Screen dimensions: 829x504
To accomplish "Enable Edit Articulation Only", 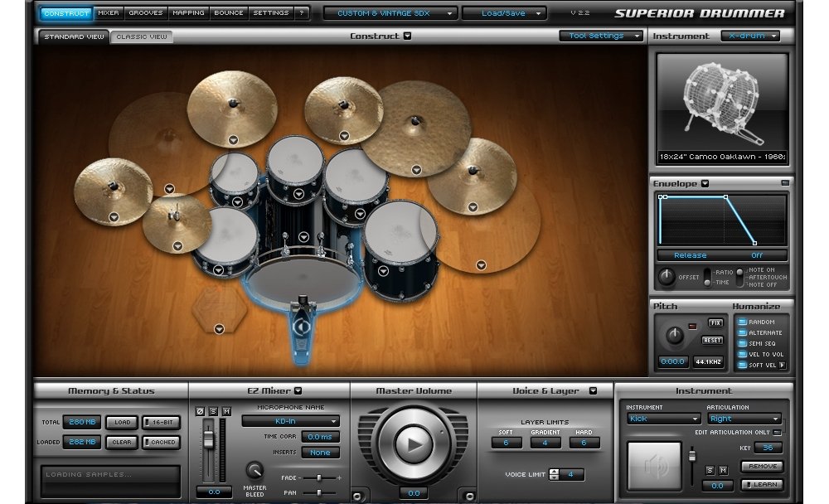I will (778, 432).
